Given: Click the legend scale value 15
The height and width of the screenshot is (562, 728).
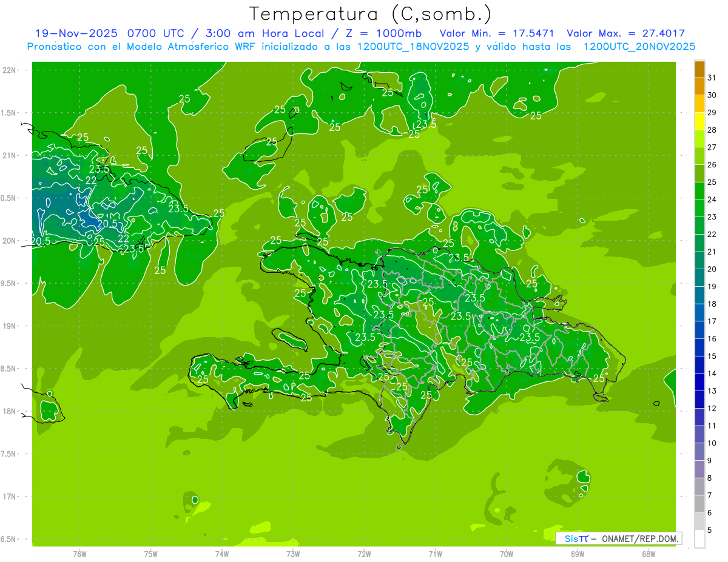Looking at the screenshot, I should (x=712, y=356).
